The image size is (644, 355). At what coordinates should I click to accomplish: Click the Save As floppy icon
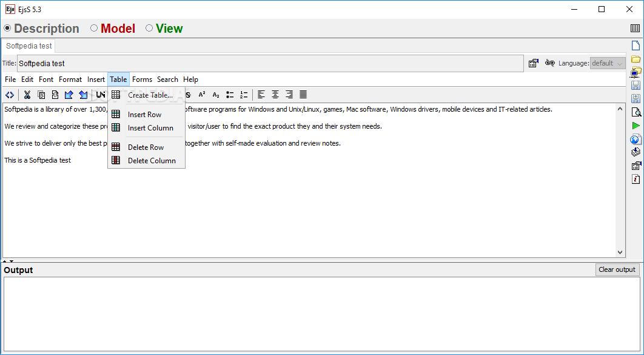[636, 98]
